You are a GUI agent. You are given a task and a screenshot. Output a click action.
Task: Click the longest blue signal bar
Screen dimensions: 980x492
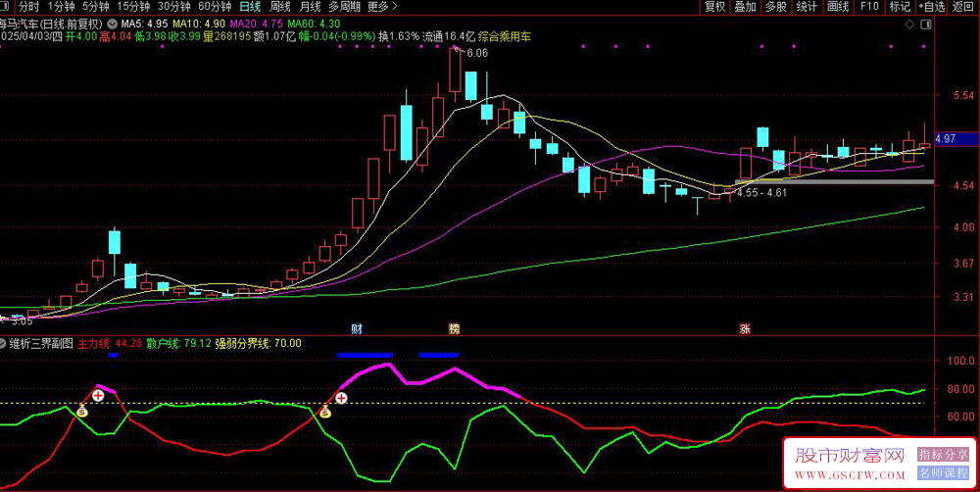click(365, 355)
